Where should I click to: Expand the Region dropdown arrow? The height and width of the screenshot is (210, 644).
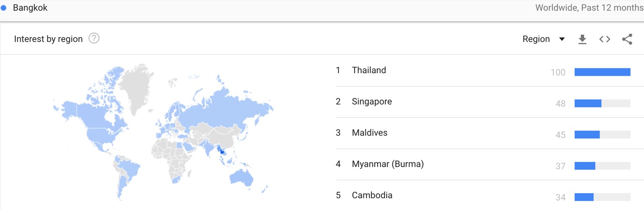pos(562,39)
